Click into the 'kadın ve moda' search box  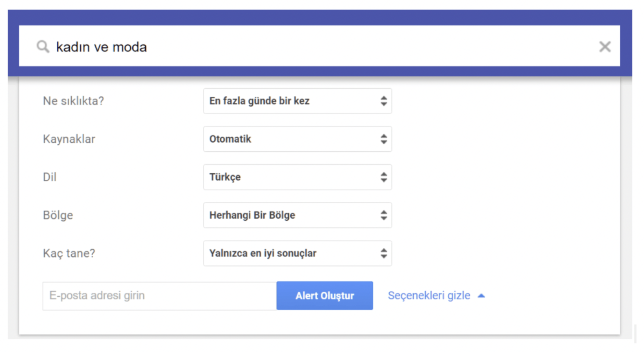[319, 46]
